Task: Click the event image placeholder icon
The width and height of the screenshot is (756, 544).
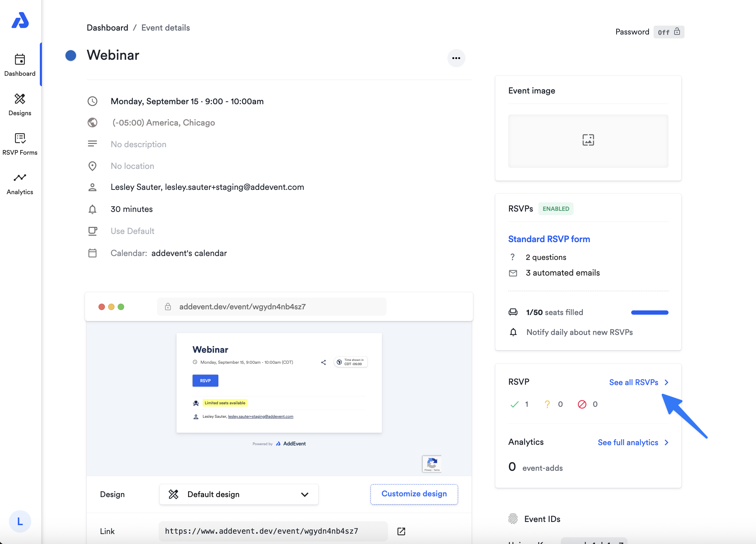Action: pyautogui.click(x=588, y=140)
